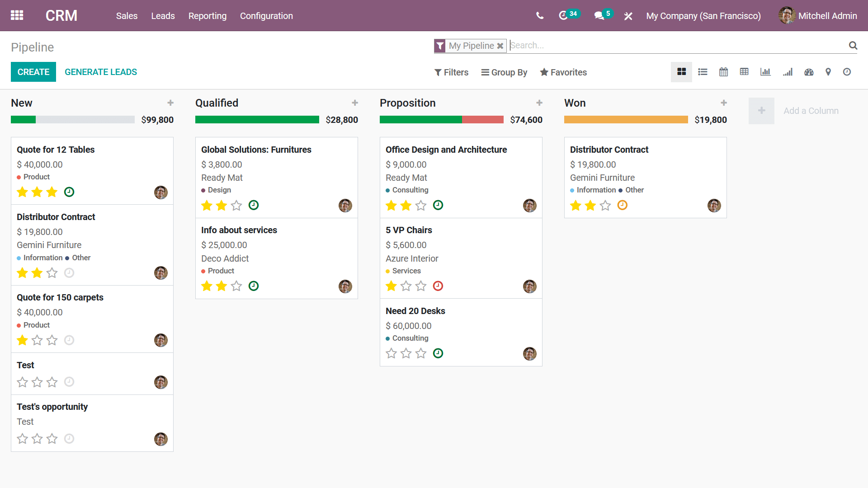This screenshot has height=488, width=868.
Task: Click the Kanban view icon
Action: [681, 72]
